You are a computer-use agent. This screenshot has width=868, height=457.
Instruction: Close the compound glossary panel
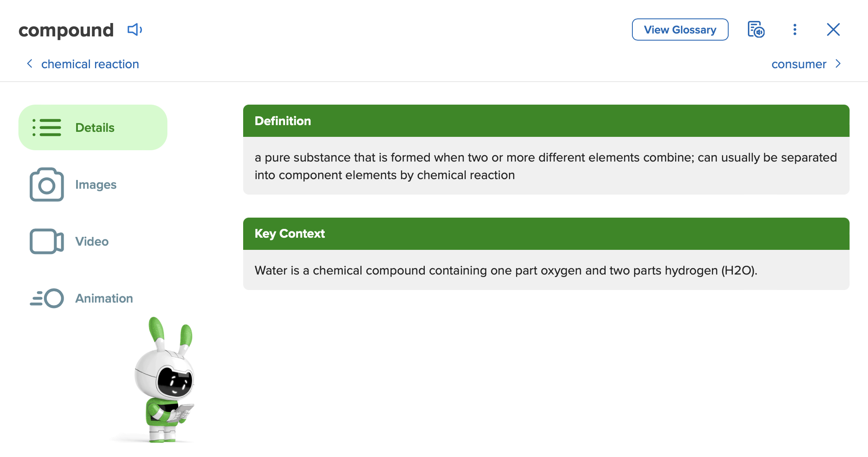click(x=833, y=30)
